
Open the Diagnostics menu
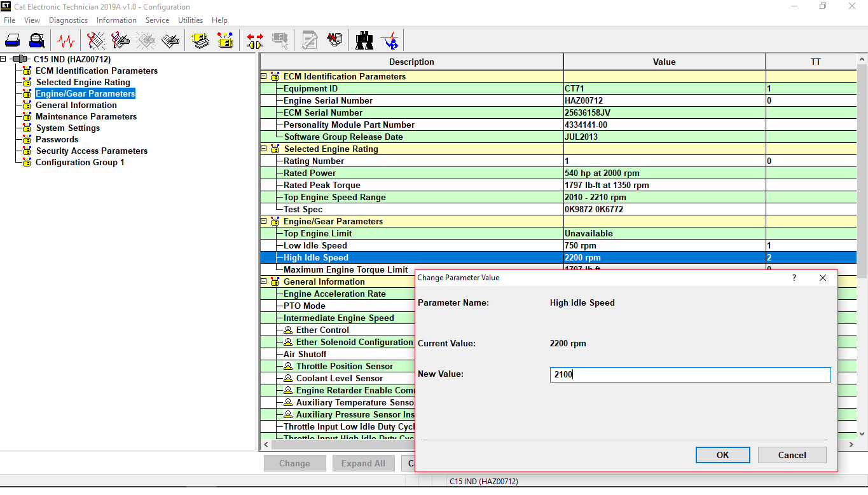pos(69,20)
